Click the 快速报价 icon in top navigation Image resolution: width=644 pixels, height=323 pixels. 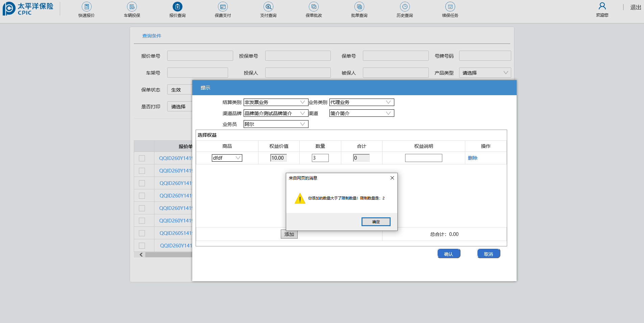tap(86, 7)
